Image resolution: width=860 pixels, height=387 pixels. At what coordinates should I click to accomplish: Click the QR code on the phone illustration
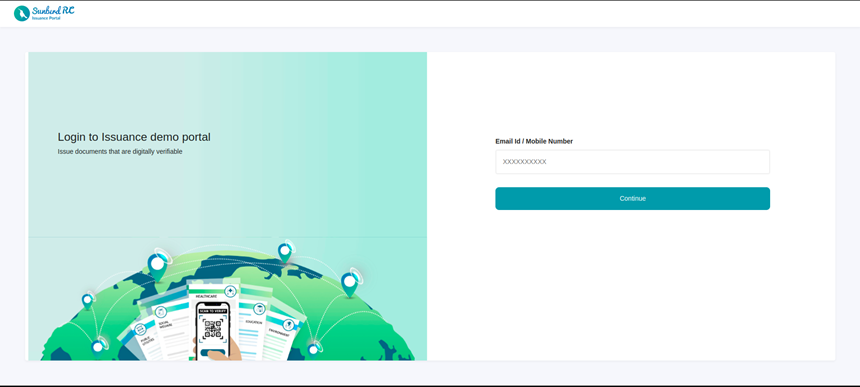coord(212,329)
